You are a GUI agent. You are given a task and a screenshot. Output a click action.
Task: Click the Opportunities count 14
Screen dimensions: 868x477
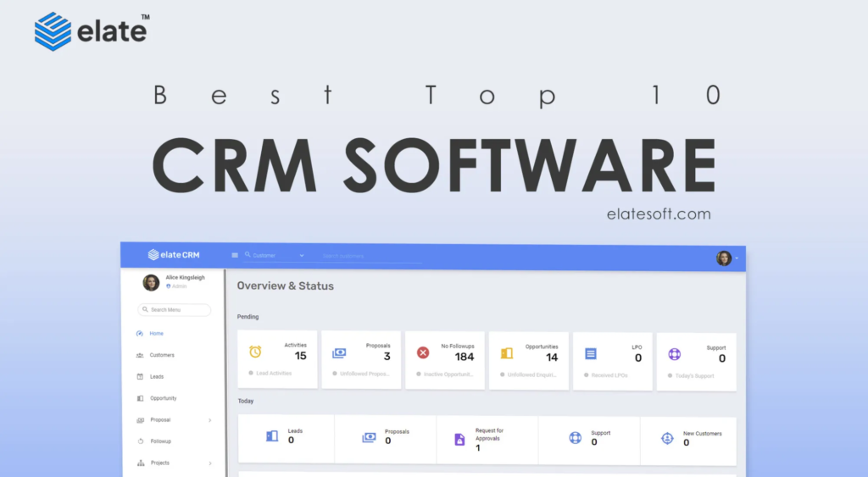[x=552, y=358]
